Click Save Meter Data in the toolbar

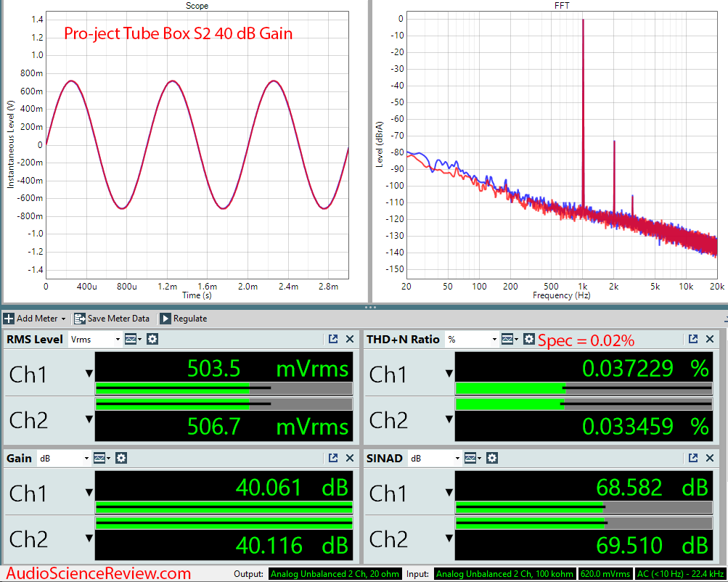[x=112, y=319]
